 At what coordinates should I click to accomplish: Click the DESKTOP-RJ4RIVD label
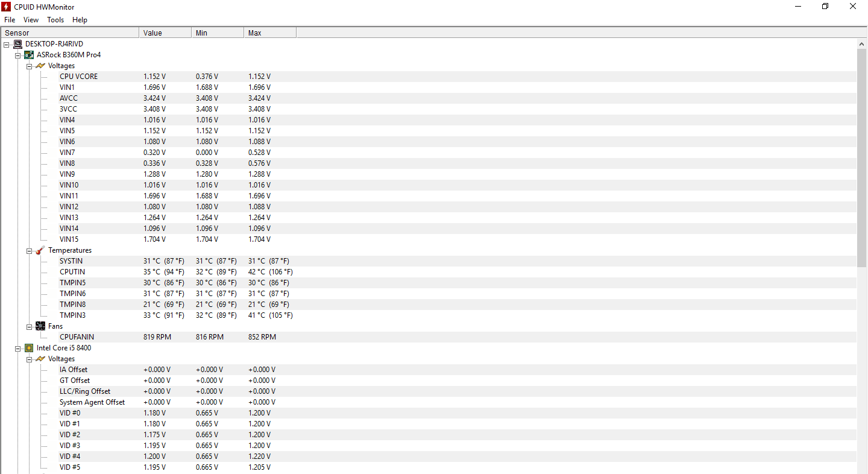(54, 44)
